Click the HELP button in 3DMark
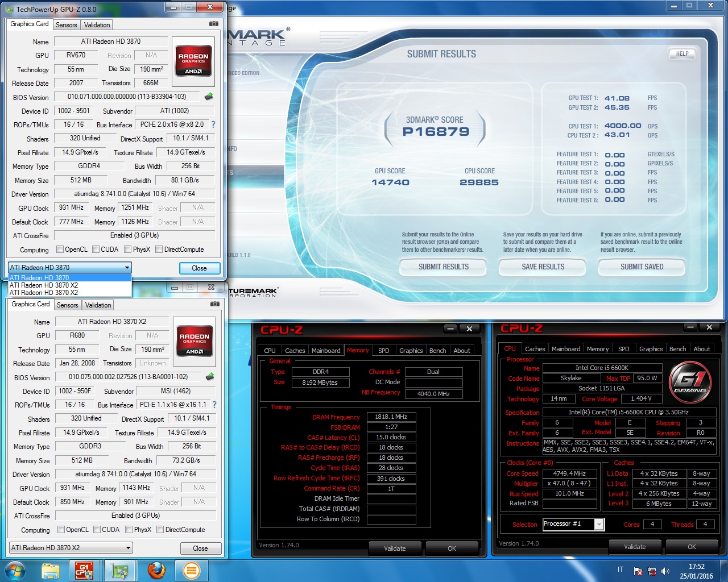 (x=682, y=53)
